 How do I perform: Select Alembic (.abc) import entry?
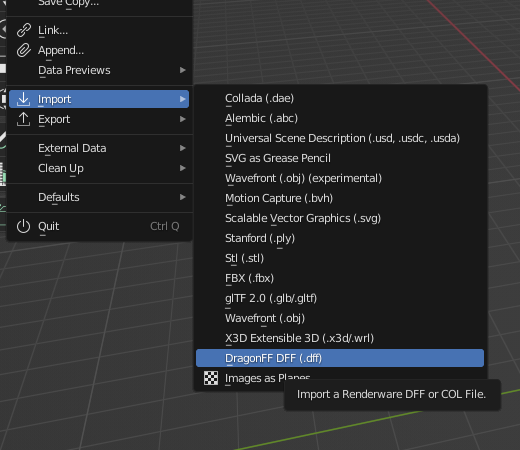click(340, 118)
